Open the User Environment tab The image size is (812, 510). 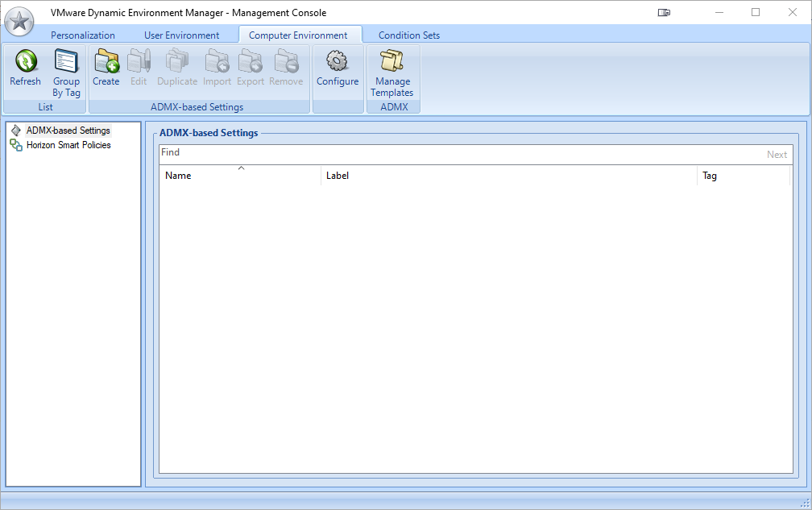182,35
